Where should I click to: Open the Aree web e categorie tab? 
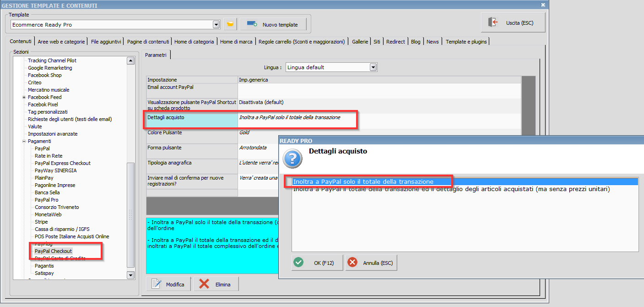point(61,42)
